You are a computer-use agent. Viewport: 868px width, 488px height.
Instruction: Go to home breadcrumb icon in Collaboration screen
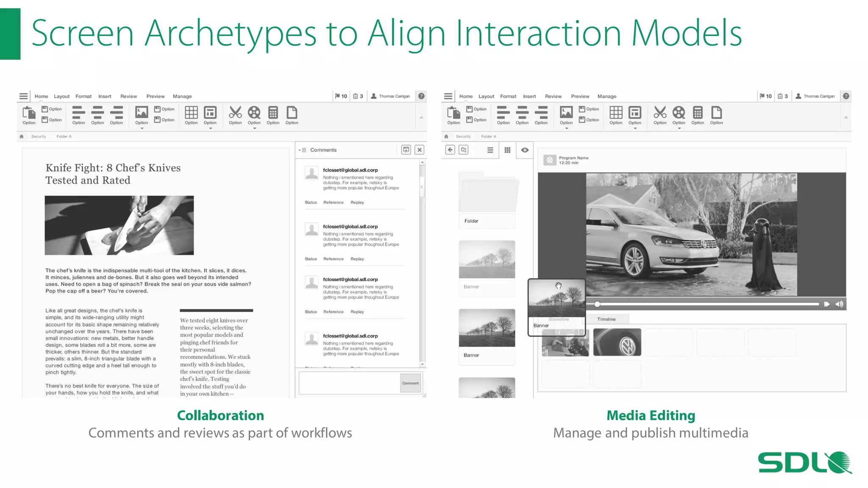[x=22, y=136]
